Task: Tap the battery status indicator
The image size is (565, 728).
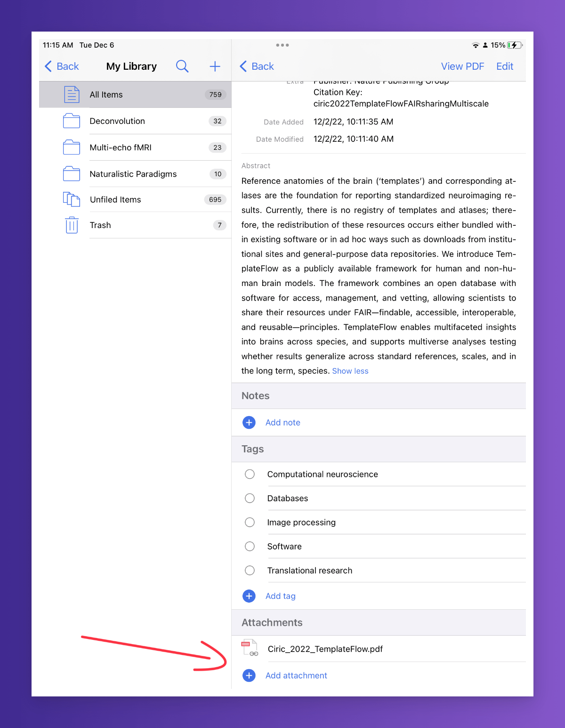Action: click(514, 45)
